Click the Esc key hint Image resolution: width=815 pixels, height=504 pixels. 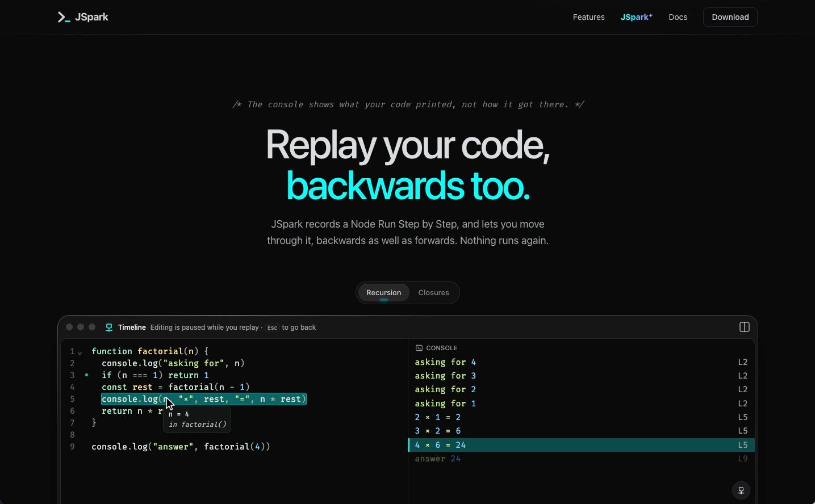click(272, 327)
